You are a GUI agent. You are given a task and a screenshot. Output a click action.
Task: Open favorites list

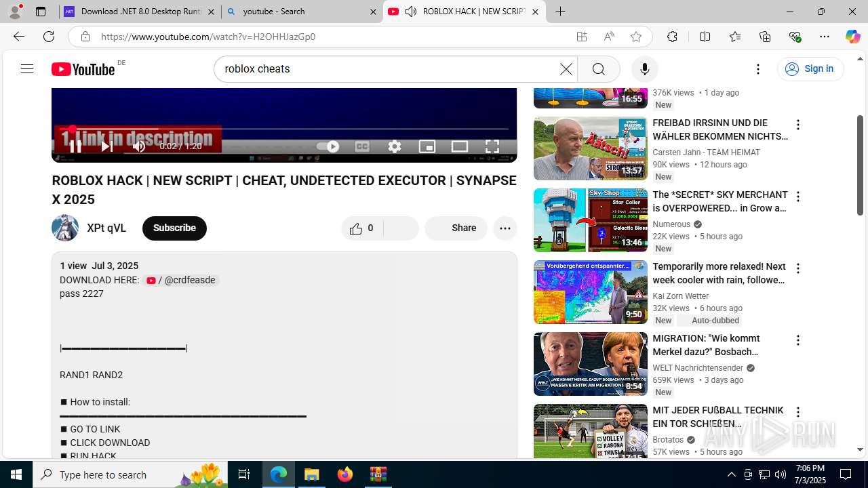(x=735, y=37)
